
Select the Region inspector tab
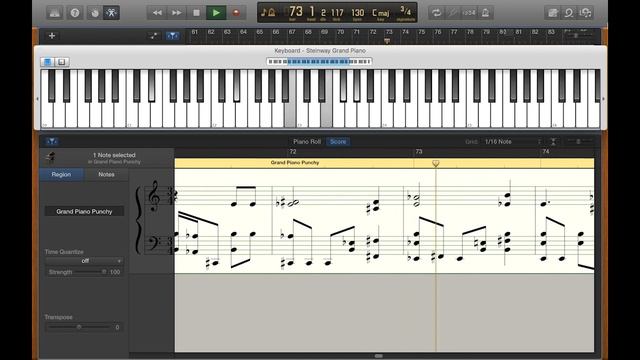pyautogui.click(x=61, y=174)
